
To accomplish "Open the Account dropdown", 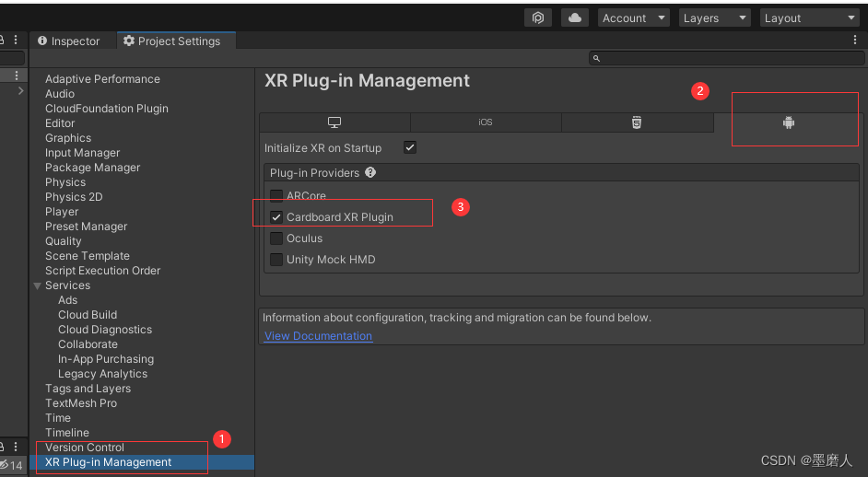I will click(x=633, y=17).
